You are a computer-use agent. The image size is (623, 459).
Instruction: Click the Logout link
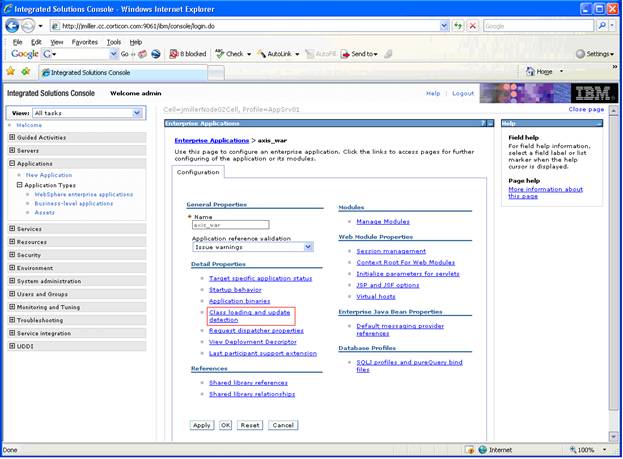(463, 93)
